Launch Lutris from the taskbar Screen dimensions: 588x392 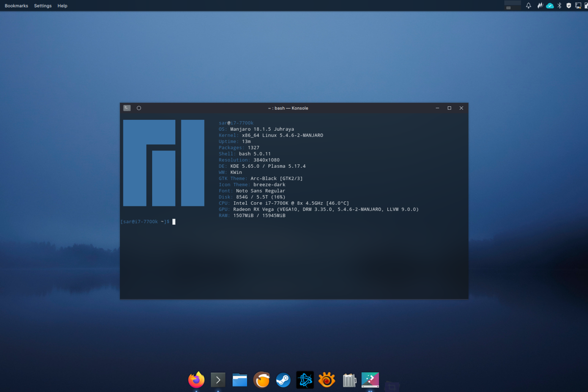[x=262, y=379]
